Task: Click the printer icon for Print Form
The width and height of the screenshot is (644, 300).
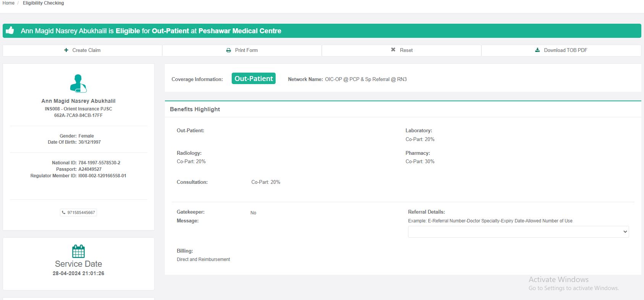Action: (x=228, y=50)
